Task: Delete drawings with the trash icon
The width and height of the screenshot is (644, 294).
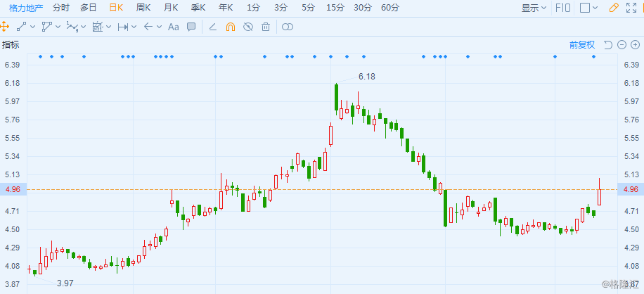Action: [266, 27]
